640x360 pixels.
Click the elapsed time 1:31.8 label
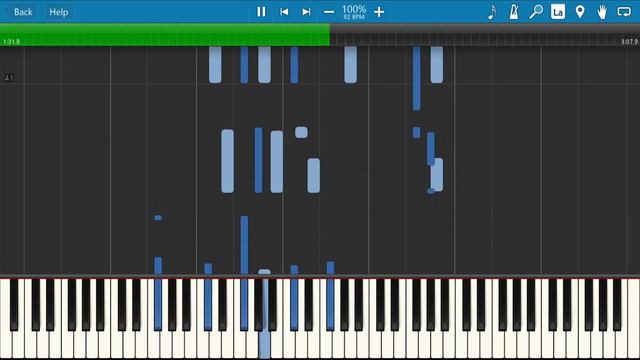[11, 42]
